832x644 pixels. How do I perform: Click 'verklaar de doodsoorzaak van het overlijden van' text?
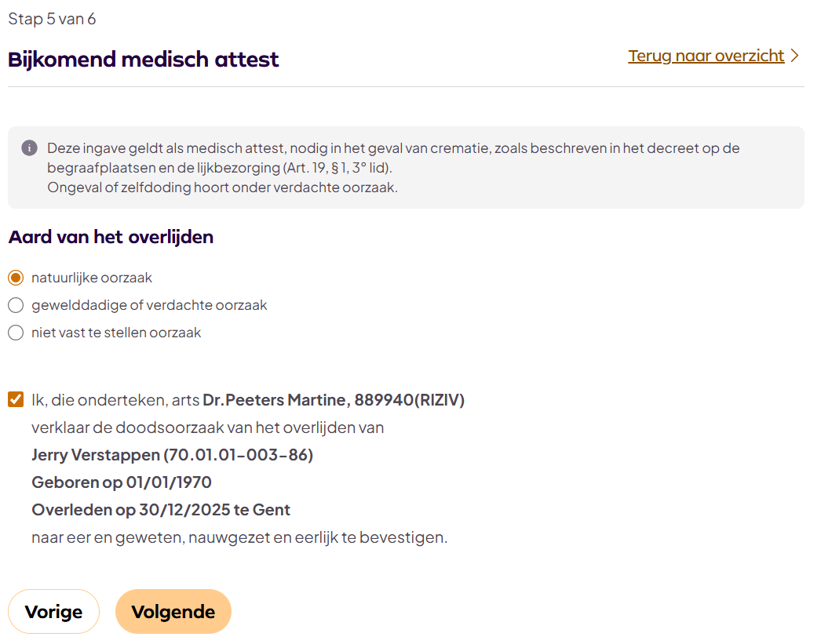click(x=207, y=428)
